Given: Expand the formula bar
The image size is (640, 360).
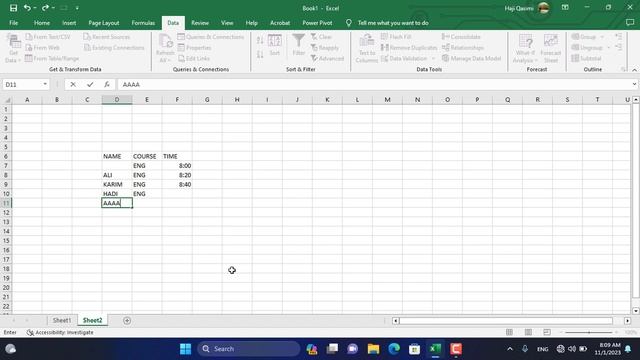Looking at the screenshot, I should click(x=634, y=84).
